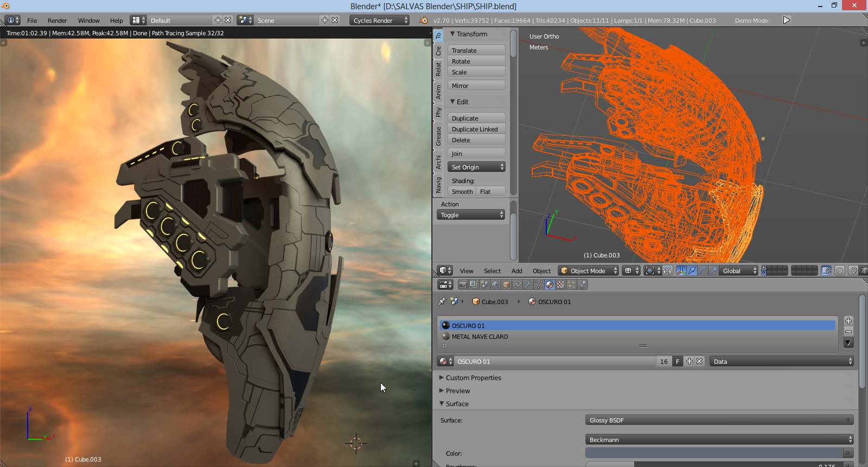868x467 pixels.
Task: Click the Duplicate Linked button
Action: tap(476, 129)
